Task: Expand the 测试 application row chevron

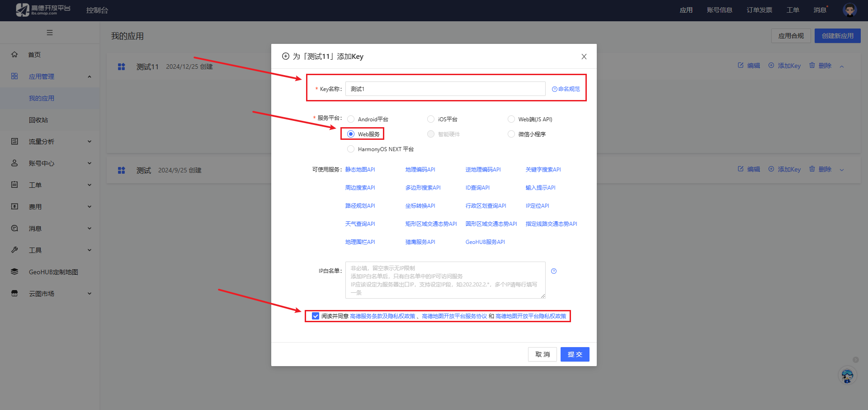Action: coord(842,170)
